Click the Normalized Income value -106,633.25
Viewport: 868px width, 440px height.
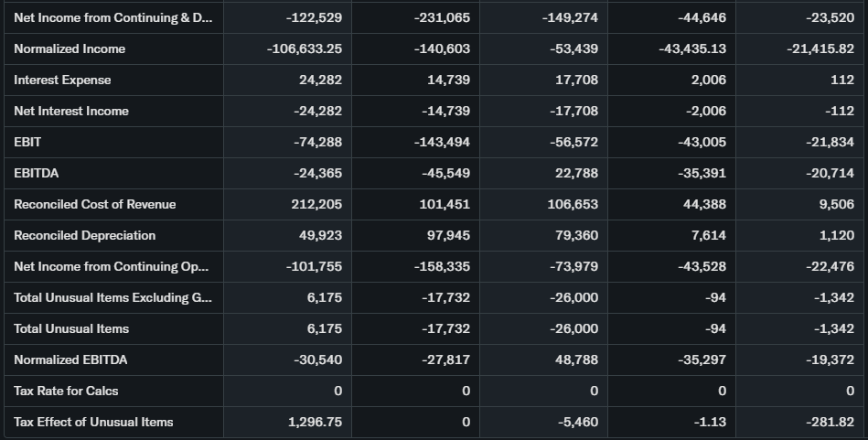coord(305,48)
